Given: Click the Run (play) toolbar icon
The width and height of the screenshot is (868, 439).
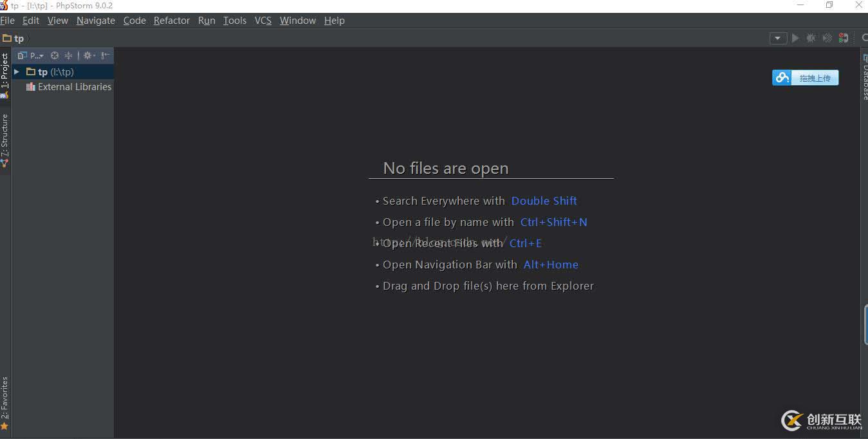Looking at the screenshot, I should [x=795, y=38].
